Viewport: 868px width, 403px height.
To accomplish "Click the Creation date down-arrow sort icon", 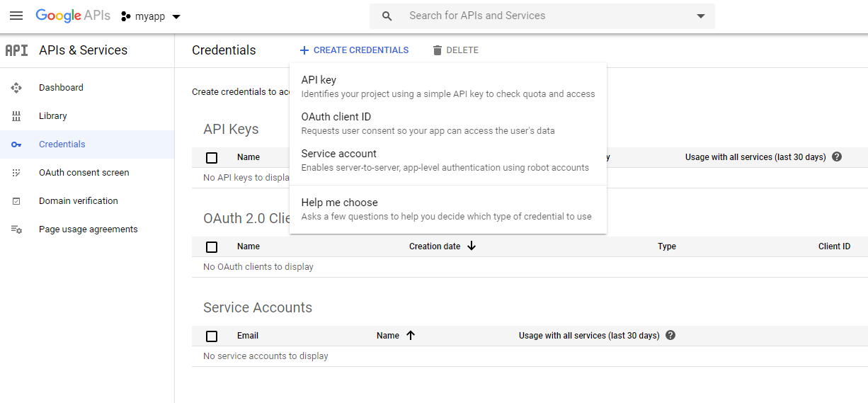I will pos(472,246).
